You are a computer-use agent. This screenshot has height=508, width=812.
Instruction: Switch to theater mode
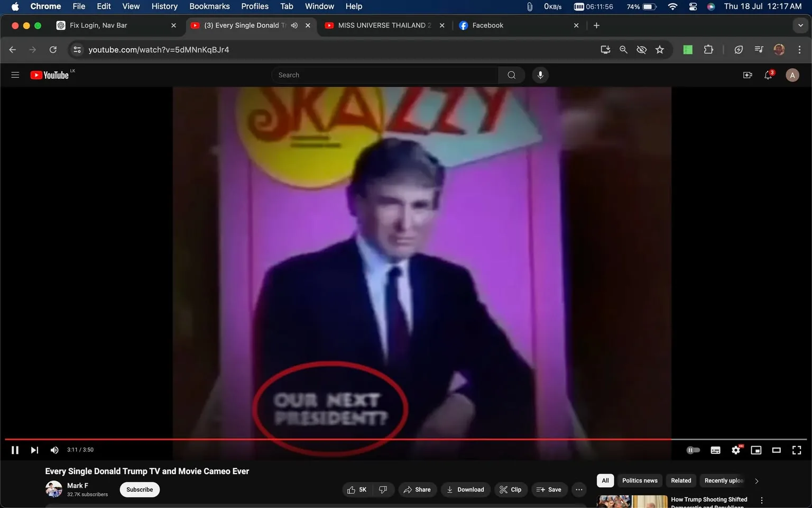[x=776, y=450]
